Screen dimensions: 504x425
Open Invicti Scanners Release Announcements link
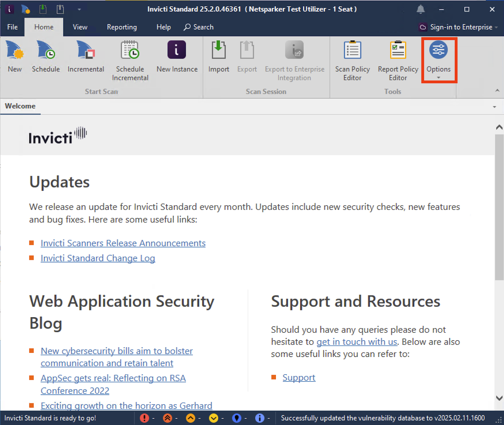point(123,243)
